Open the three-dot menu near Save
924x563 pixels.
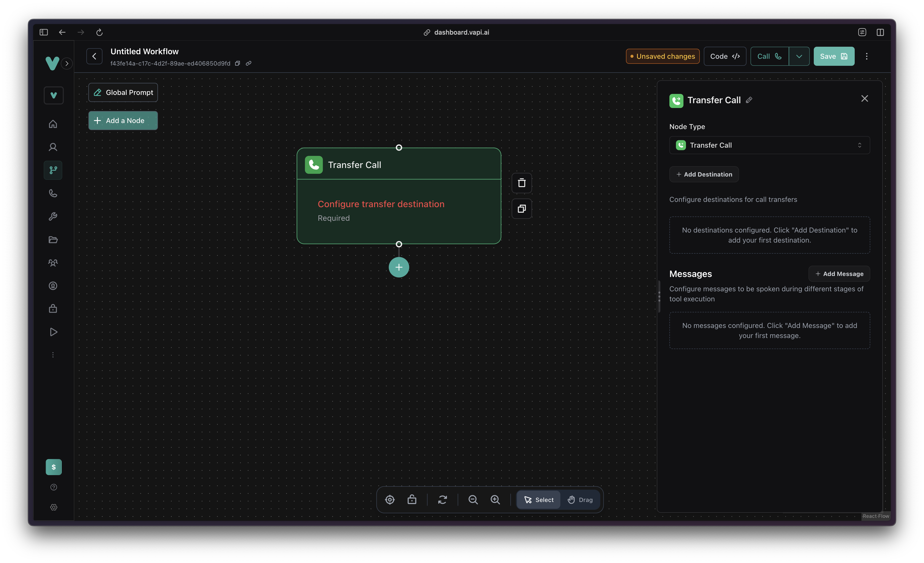click(867, 56)
